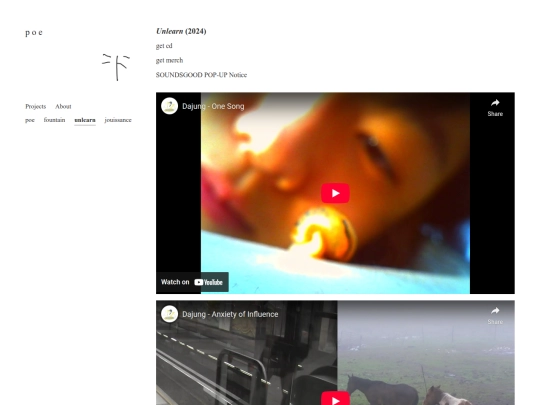The image size is (540, 405).
Task: Open the Projects menu item
Action: (35, 106)
